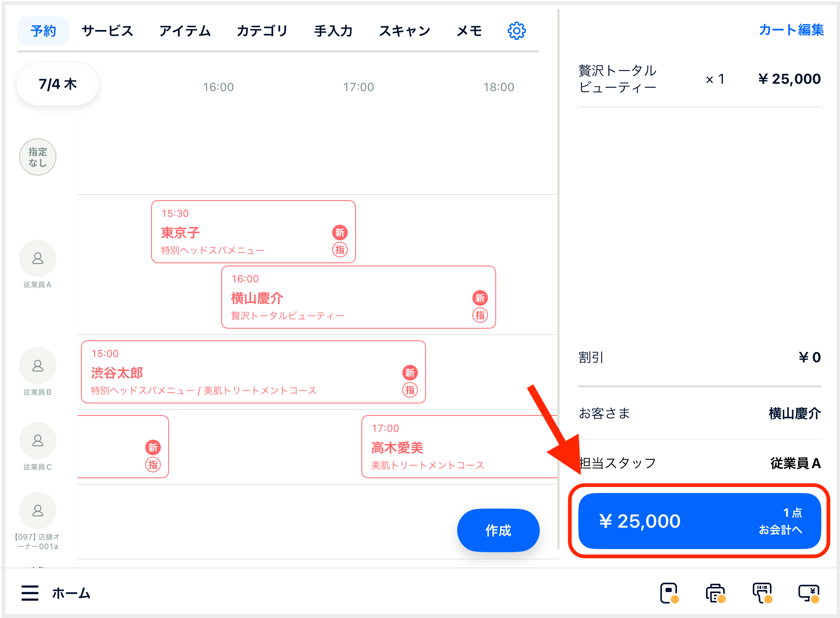Switch to the 予約 tab
The height and width of the screenshot is (618, 840).
click(x=43, y=31)
